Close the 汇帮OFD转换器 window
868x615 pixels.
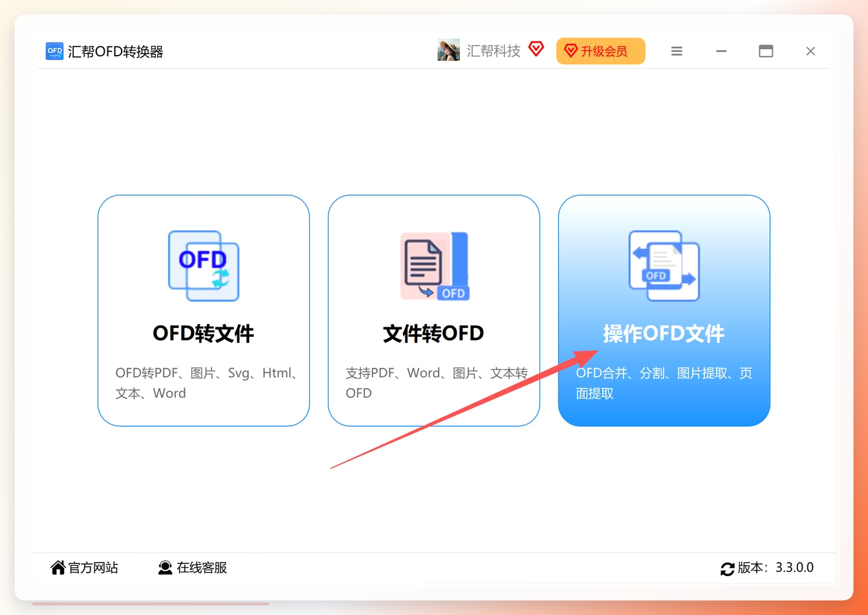(810, 51)
